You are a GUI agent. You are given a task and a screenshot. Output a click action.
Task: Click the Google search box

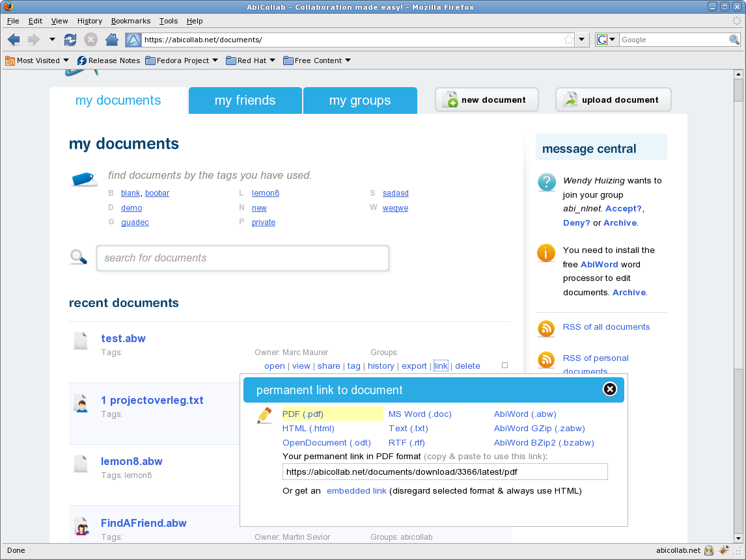point(673,40)
